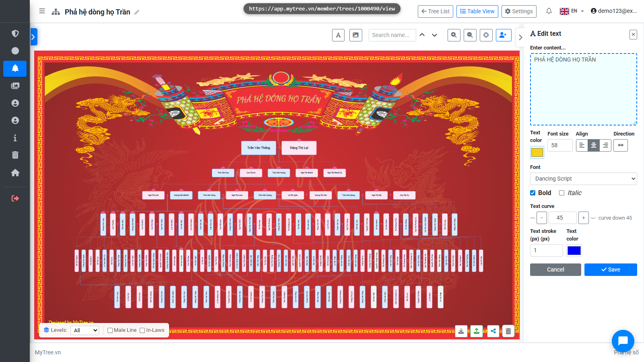Enable the Italic checkbox
The height and width of the screenshot is (362, 644).
point(562,193)
